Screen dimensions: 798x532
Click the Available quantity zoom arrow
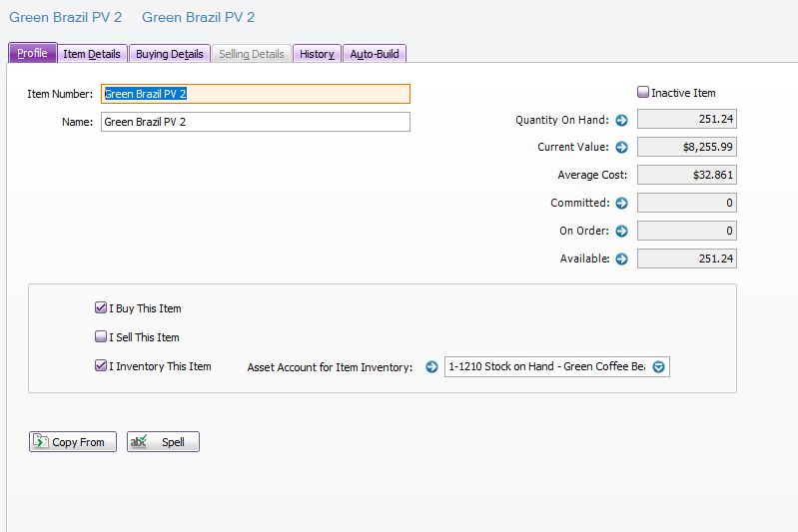[x=620, y=260]
